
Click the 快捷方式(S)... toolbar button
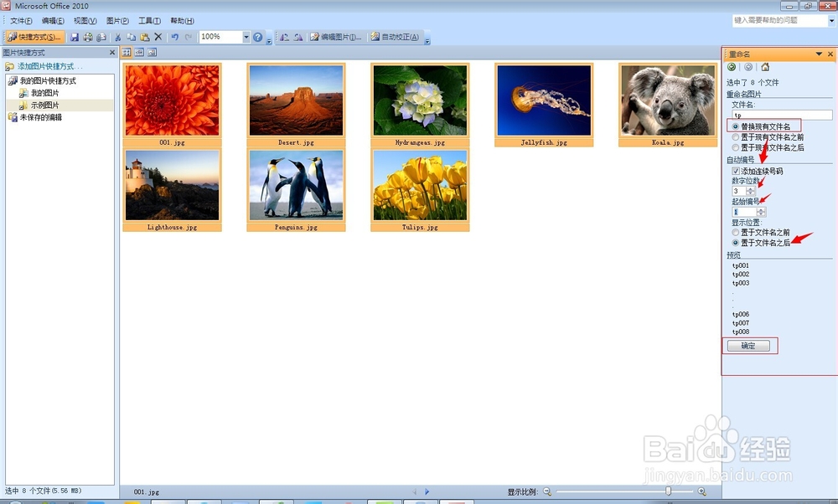[x=34, y=37]
